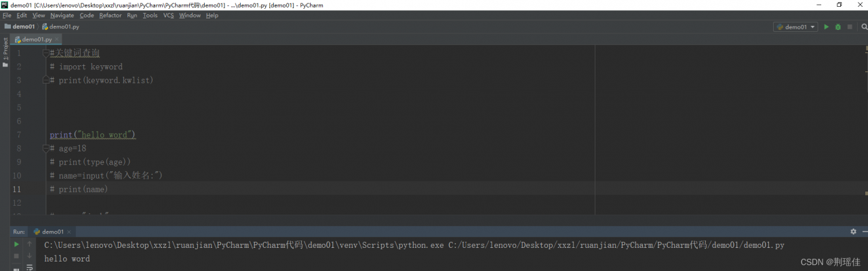Click line number 7 in the gutter
The image size is (868, 271).
(19, 134)
